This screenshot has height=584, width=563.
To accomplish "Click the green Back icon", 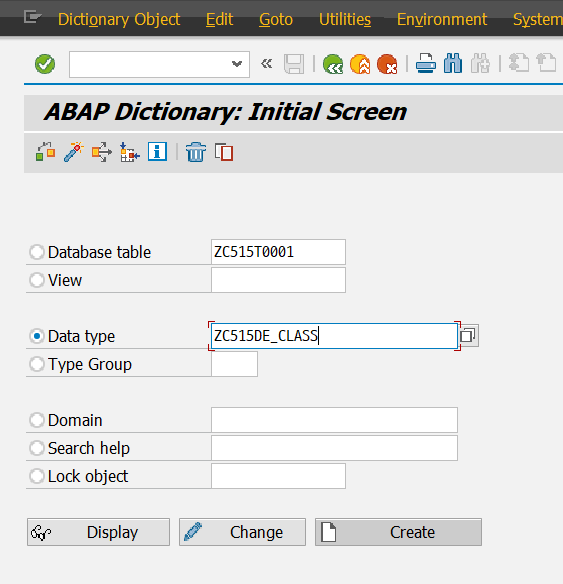I will click(333, 64).
